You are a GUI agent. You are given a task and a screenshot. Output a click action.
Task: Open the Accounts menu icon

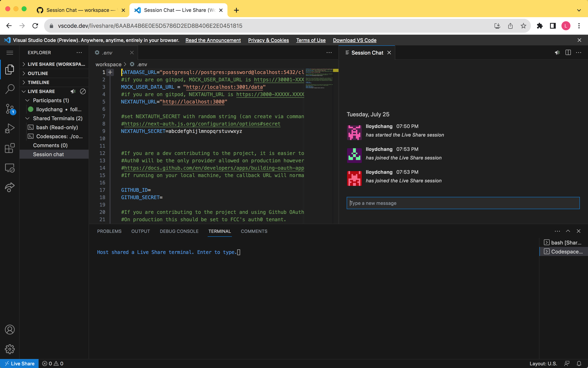pos(10,330)
